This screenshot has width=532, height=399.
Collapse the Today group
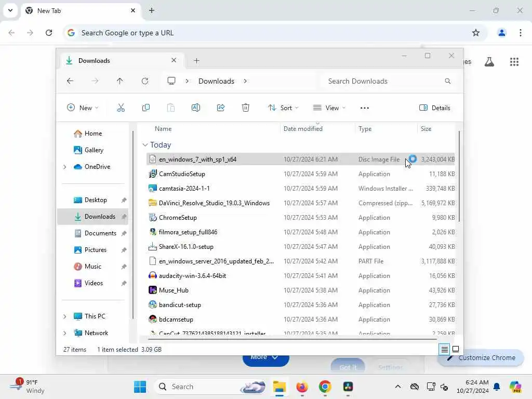pos(145,145)
